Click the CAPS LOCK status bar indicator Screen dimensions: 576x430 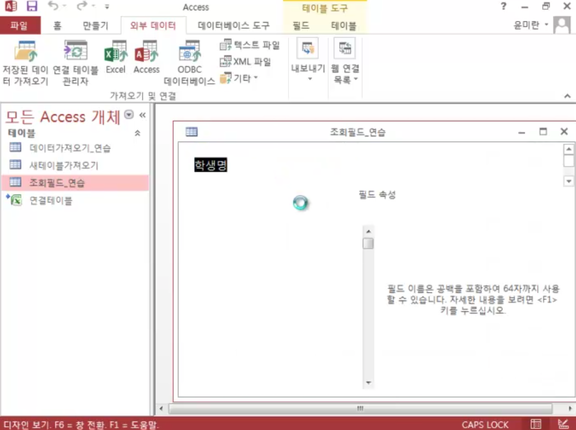[x=485, y=424]
